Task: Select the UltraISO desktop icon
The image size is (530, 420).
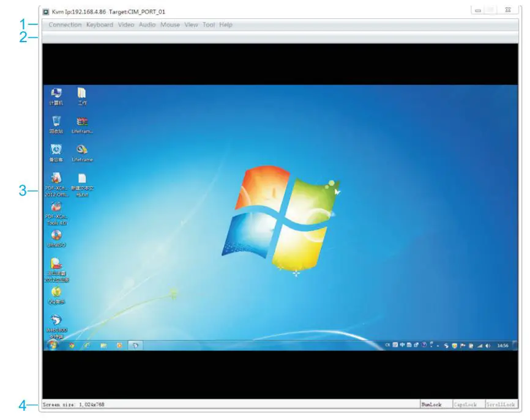Action: click(x=56, y=238)
